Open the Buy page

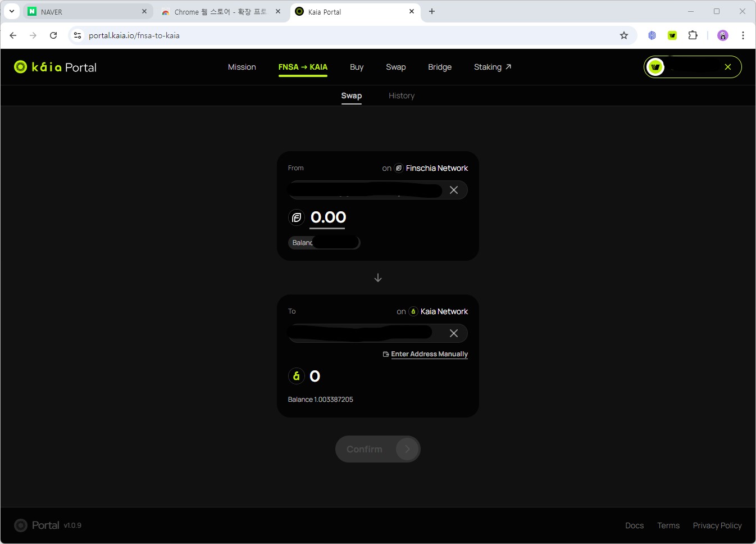pyautogui.click(x=357, y=67)
